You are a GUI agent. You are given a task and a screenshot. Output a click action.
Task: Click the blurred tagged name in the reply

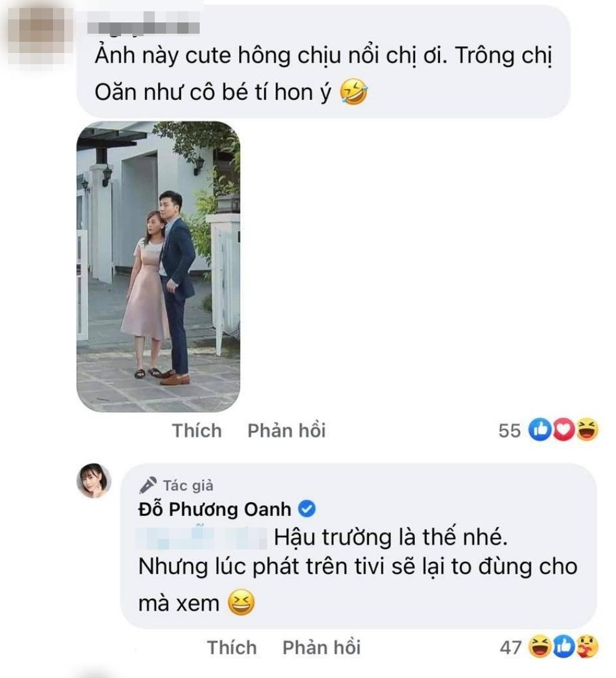click(202, 538)
